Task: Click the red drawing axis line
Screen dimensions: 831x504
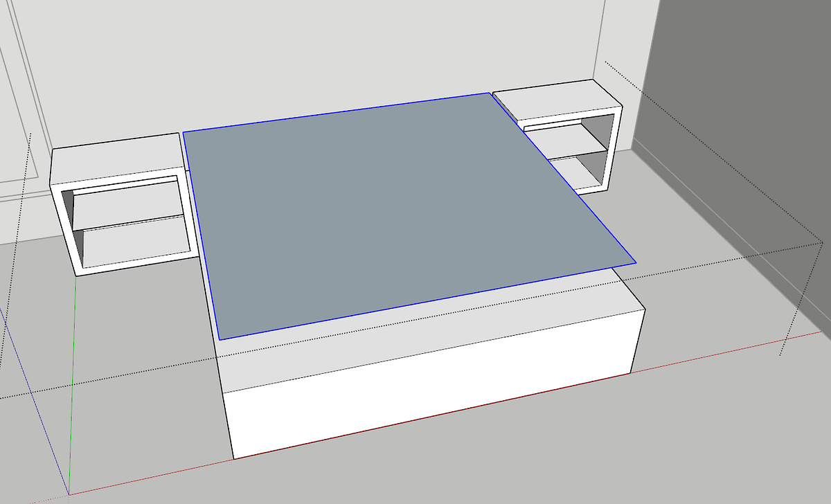Action: coord(727,350)
